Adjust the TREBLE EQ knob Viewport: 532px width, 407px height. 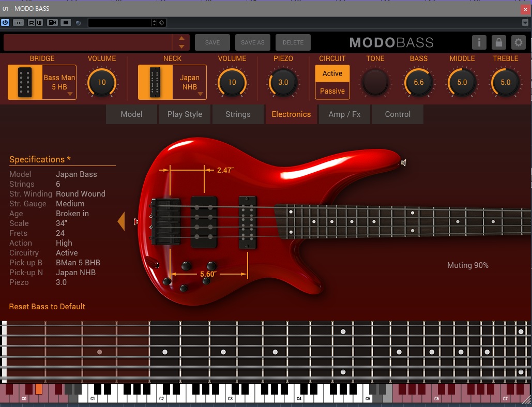pyautogui.click(x=506, y=82)
